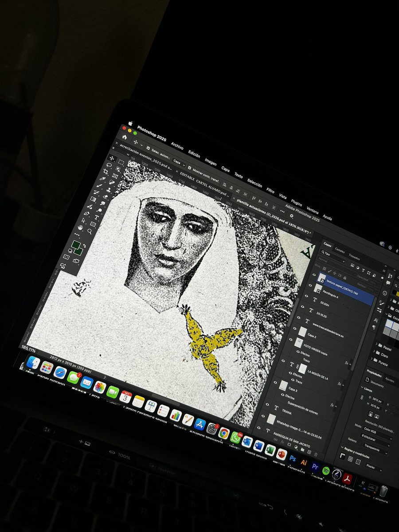Select the Lasso tool

(x=109, y=164)
